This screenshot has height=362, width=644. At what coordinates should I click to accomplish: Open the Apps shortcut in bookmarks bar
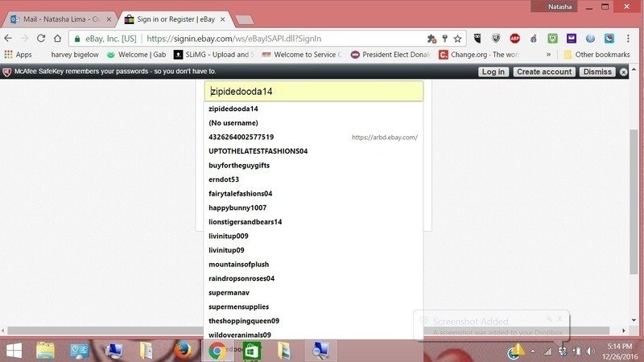point(18,55)
